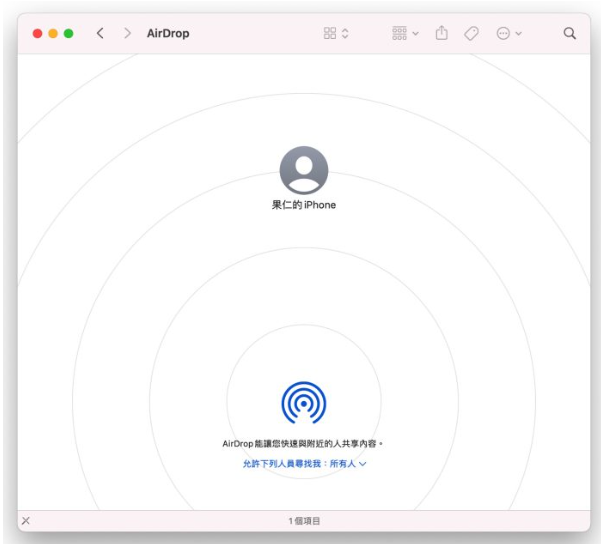The width and height of the screenshot is (601, 544).
Task: Click the Share toolbar icon
Action: click(442, 33)
